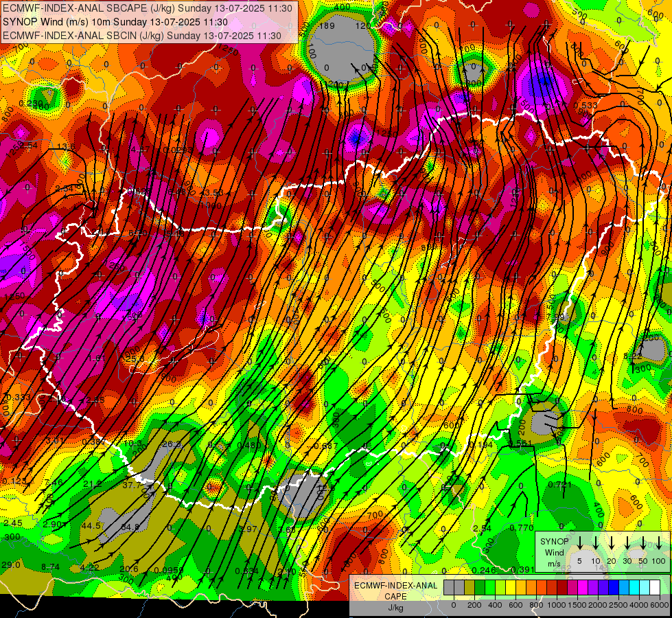Click the 2500 tick label on the legend
This screenshot has height=618, width=672.
(618, 605)
